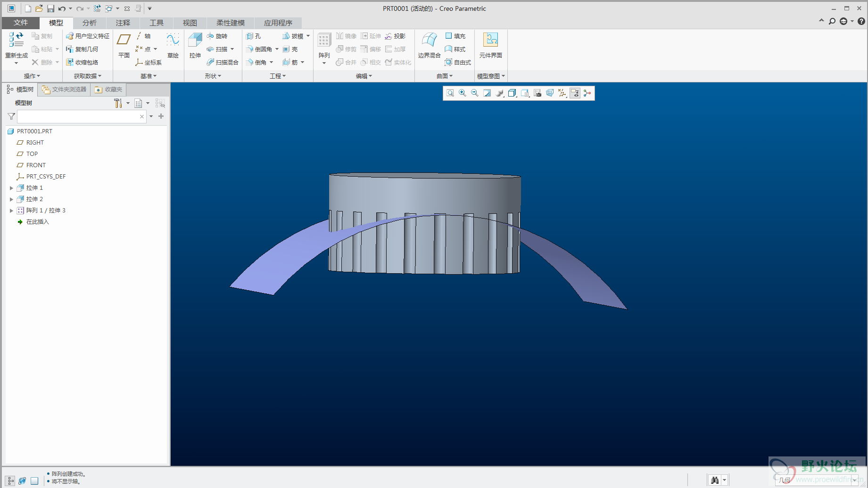The width and height of the screenshot is (868, 488).
Task: Click 用户定义特征 (User-Defined Feature)
Action: tap(88, 36)
